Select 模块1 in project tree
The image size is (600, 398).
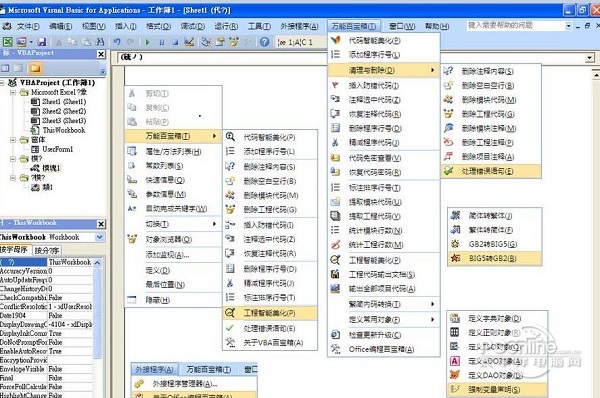point(51,168)
